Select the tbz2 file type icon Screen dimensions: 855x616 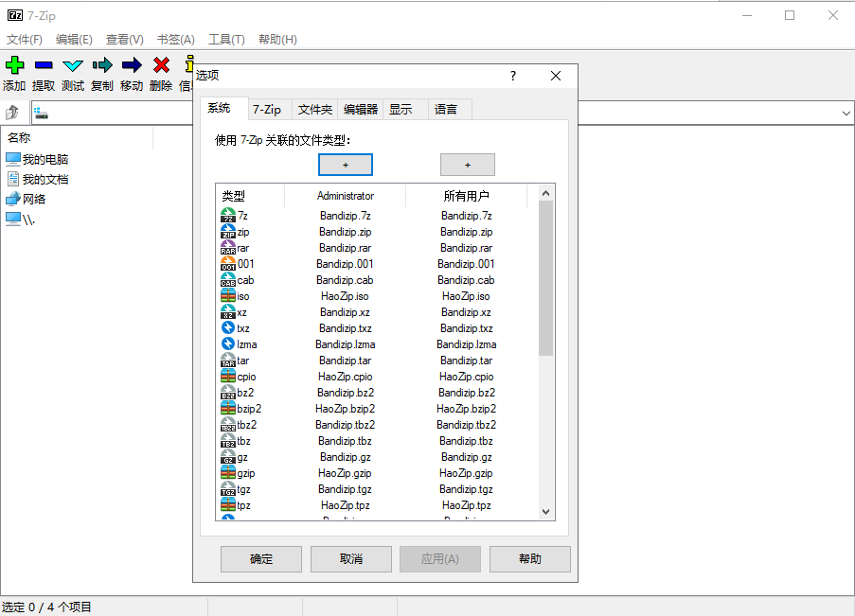point(228,425)
